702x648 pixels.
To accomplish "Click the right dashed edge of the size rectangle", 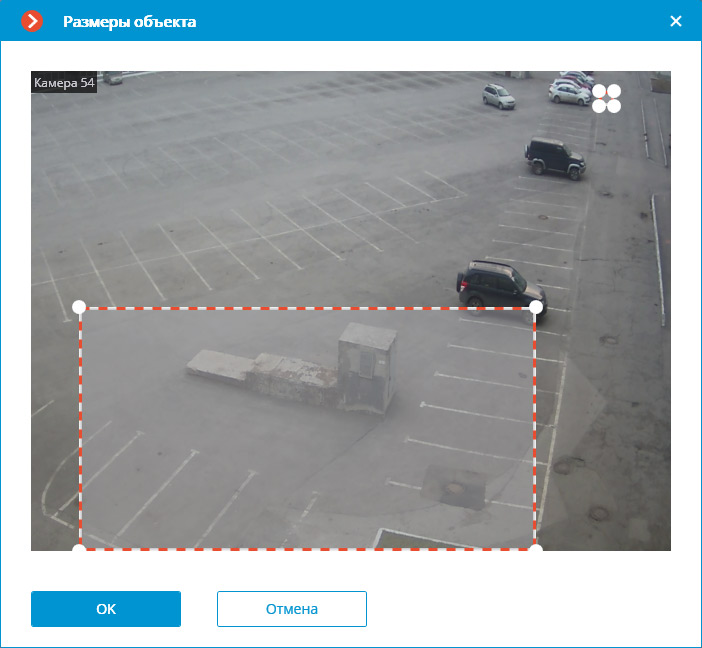I will 535,430.
